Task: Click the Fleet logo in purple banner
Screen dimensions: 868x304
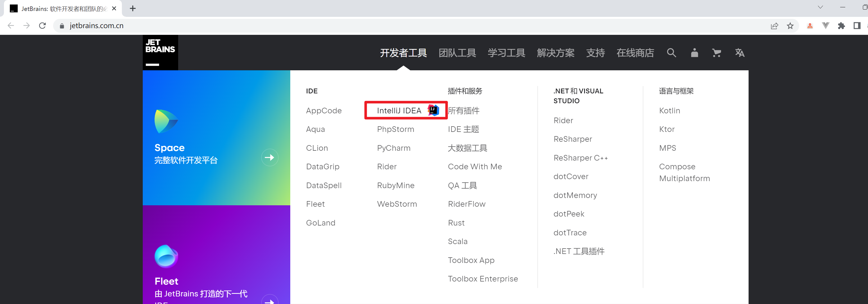Action: click(x=166, y=256)
